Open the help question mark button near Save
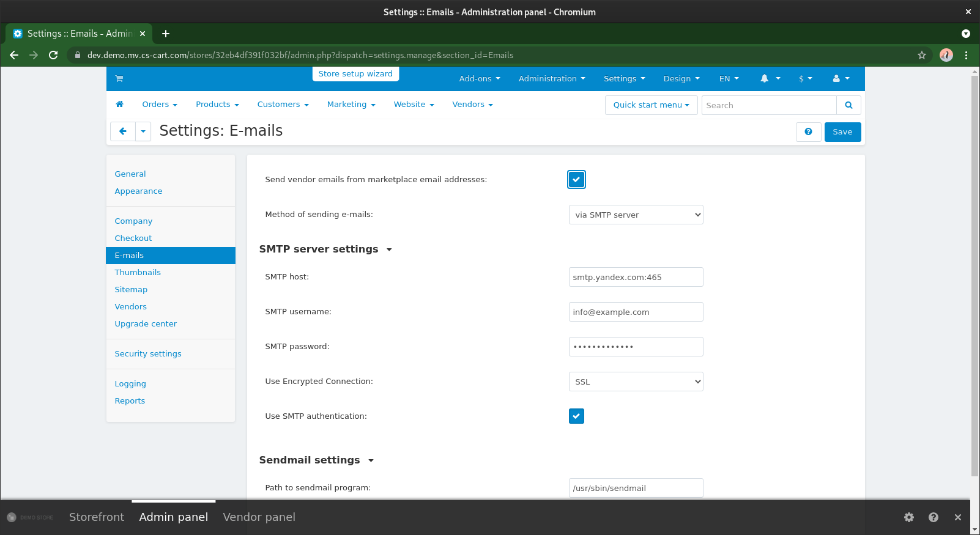 click(808, 132)
